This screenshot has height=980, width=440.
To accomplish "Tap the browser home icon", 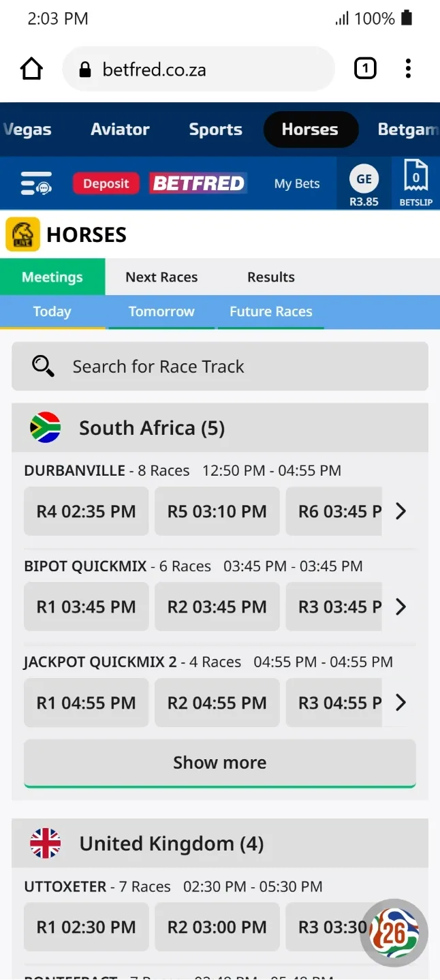I will (31, 69).
